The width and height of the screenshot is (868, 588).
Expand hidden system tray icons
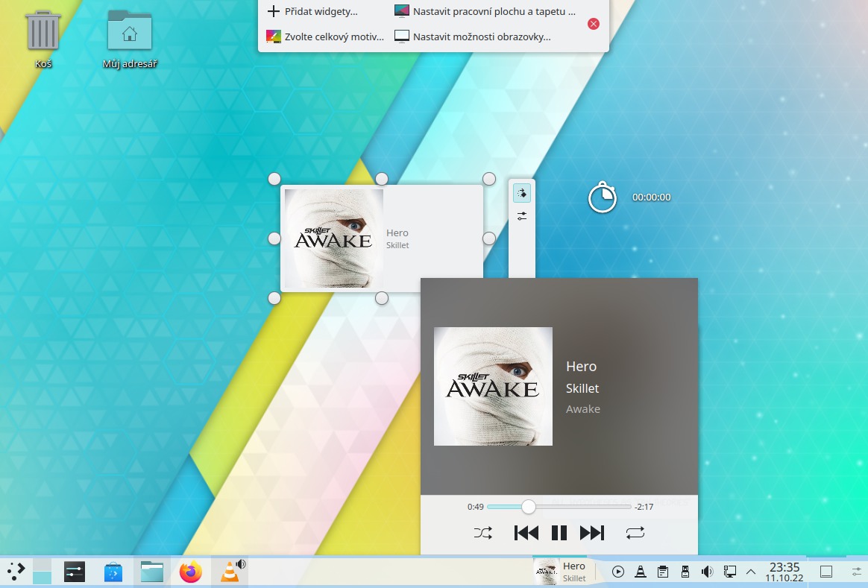coord(751,572)
